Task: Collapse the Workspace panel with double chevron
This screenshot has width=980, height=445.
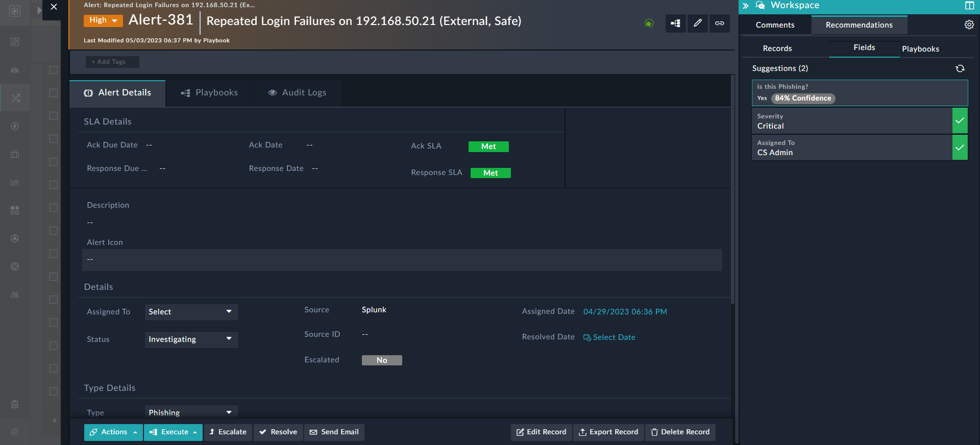Action: click(x=746, y=6)
